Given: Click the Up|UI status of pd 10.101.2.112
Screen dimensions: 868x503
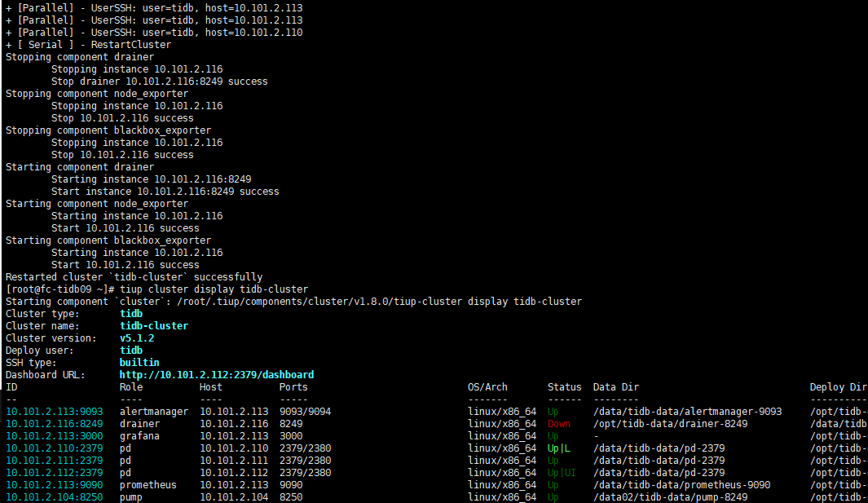Looking at the screenshot, I should click(x=562, y=473).
